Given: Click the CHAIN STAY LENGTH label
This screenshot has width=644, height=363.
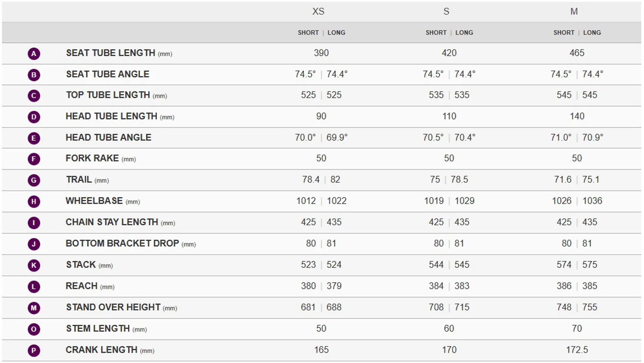Looking at the screenshot, I should coord(112,222).
